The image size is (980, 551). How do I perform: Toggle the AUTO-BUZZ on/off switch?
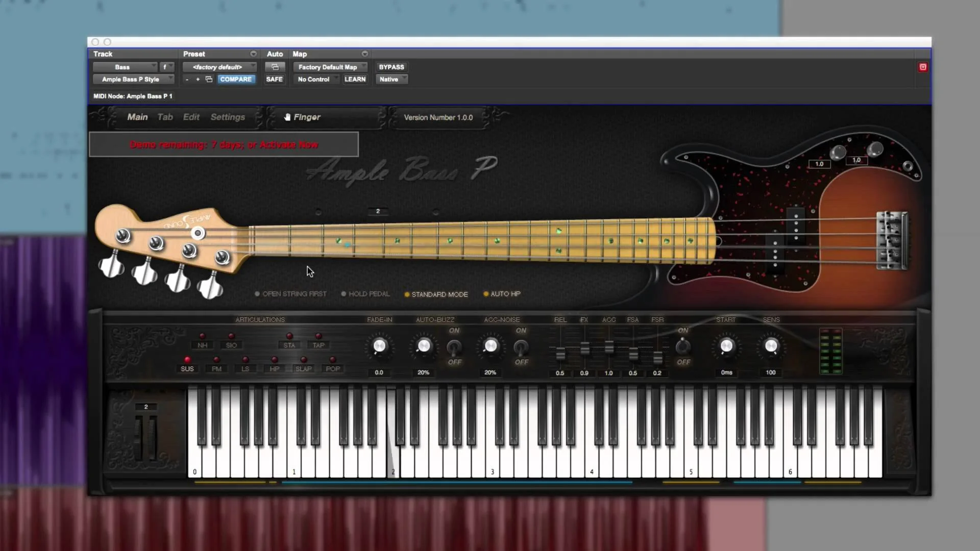(x=454, y=349)
